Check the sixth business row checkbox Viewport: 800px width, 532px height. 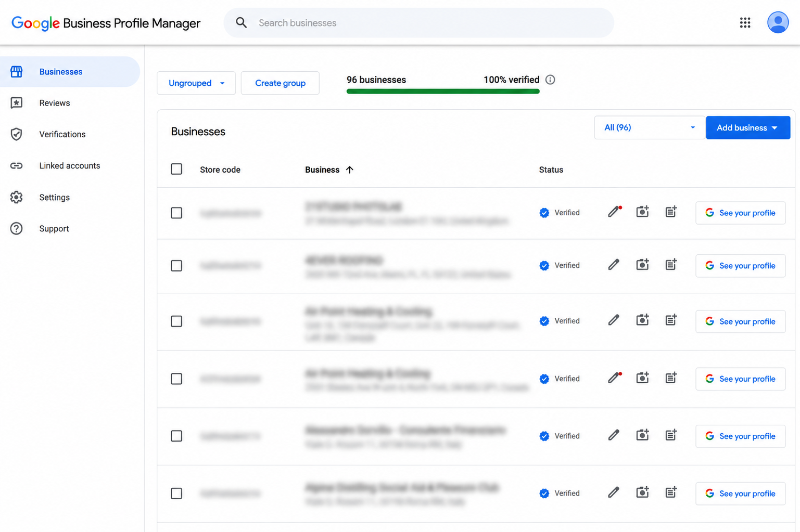pos(176,494)
